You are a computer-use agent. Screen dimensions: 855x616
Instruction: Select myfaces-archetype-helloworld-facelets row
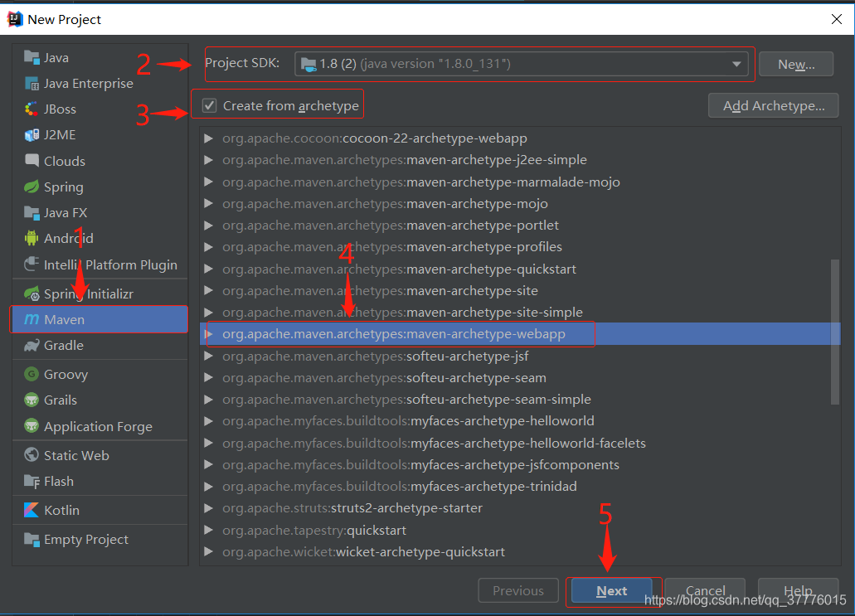(520, 444)
